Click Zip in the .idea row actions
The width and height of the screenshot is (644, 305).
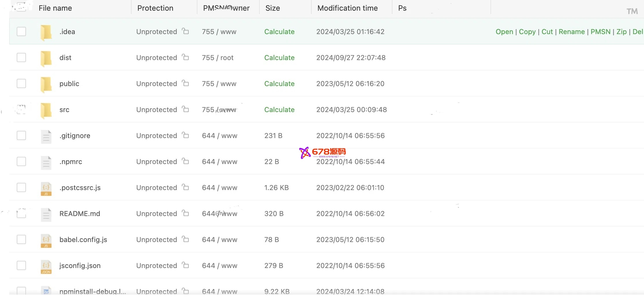coord(621,32)
